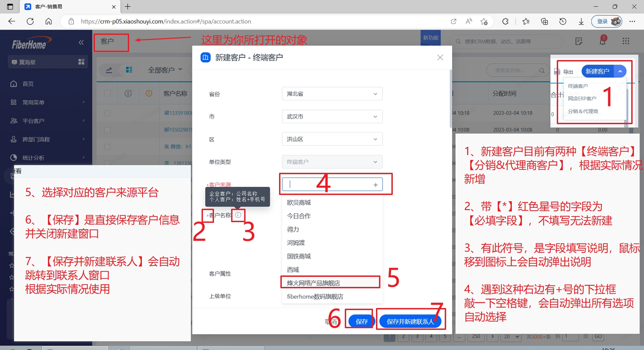This screenshot has width=644, height=350.
Task: Open tab actions menu icon
Action: point(10,6)
